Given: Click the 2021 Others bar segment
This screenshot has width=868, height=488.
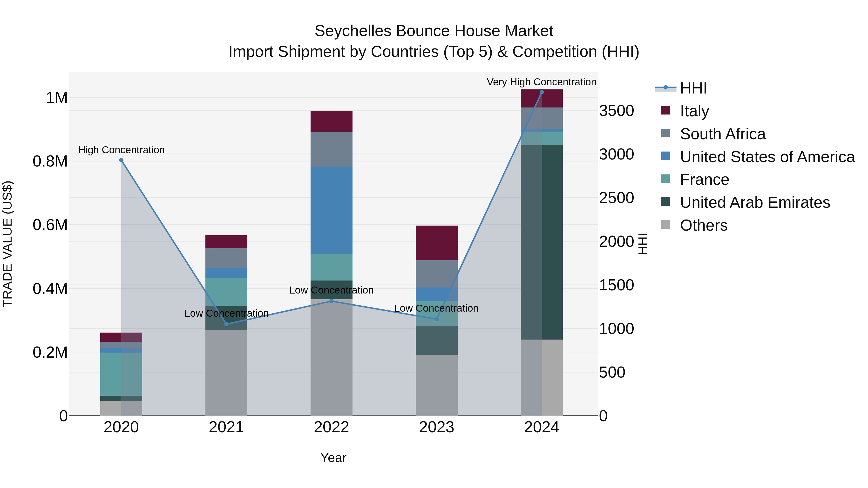Looking at the screenshot, I should pos(226,373).
